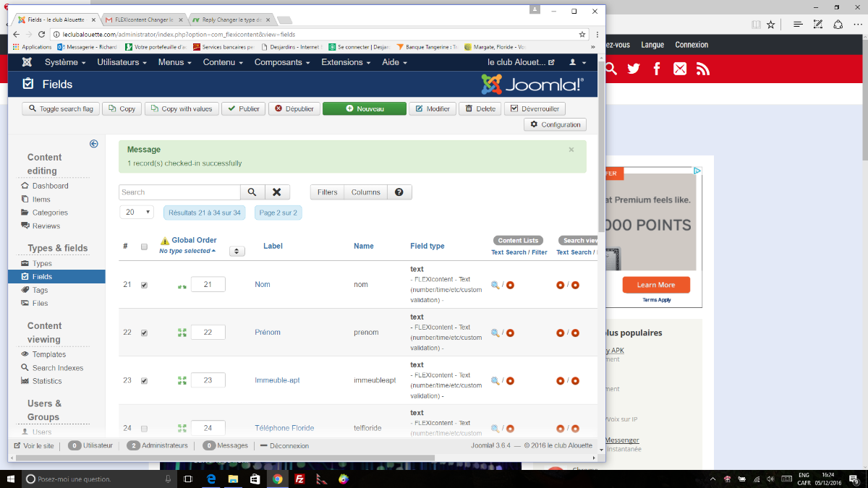Click the reorder drag icon for row 22
Screen dimensions: 868x488
(x=182, y=333)
